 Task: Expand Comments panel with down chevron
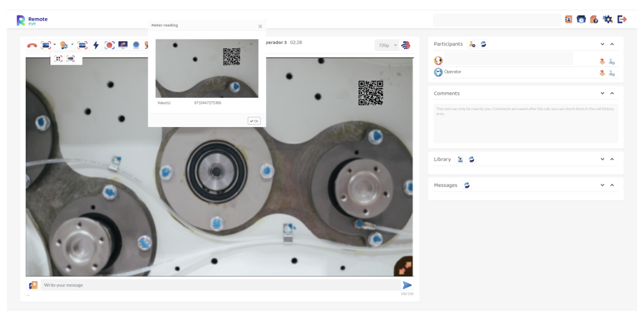pyautogui.click(x=603, y=93)
